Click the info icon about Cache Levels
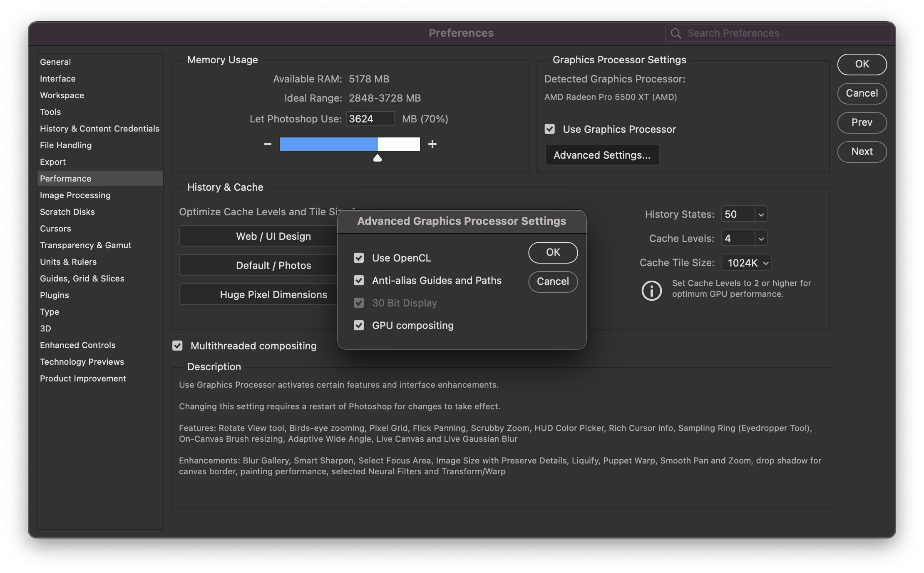924x573 pixels. (x=651, y=290)
